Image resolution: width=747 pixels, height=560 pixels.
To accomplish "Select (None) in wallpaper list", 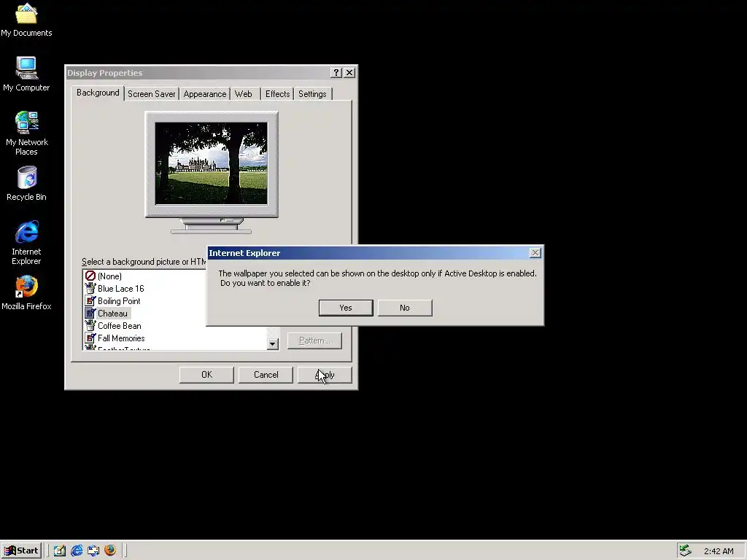I will click(x=109, y=276).
